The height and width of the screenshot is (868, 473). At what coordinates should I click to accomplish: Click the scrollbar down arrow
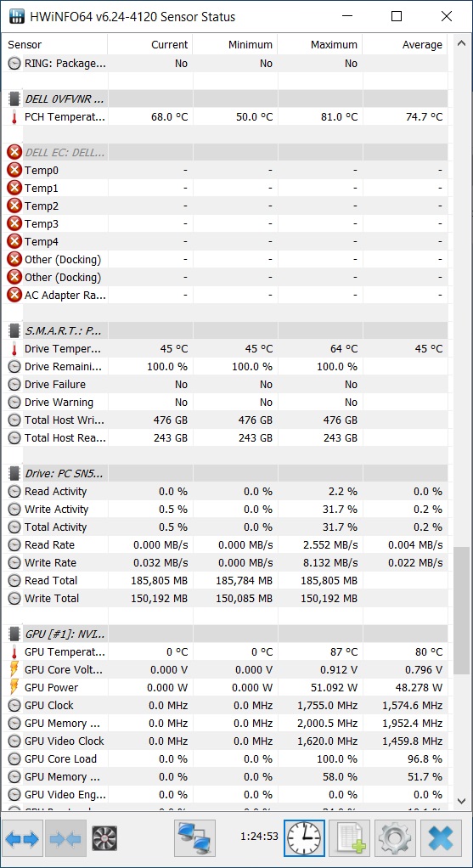click(461, 801)
